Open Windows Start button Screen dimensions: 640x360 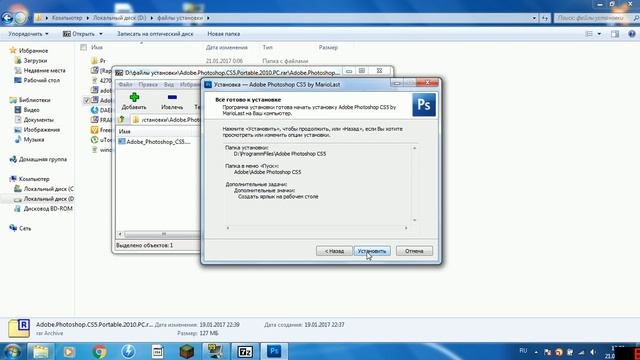pos(12,351)
